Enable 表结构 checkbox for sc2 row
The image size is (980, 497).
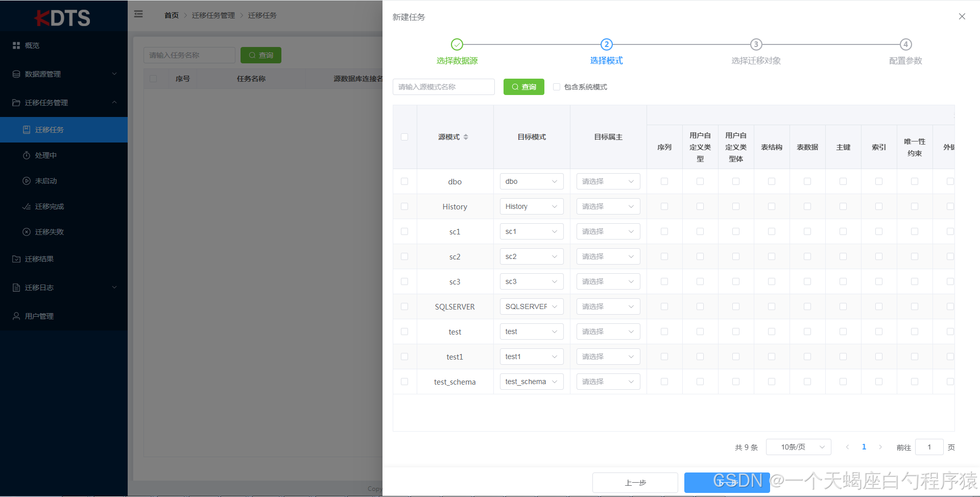[772, 256]
